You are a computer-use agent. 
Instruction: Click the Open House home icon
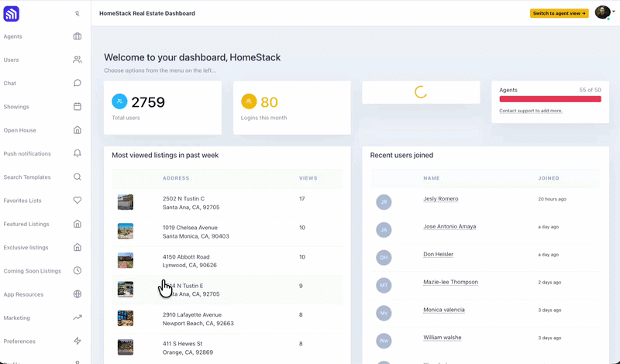point(77,130)
